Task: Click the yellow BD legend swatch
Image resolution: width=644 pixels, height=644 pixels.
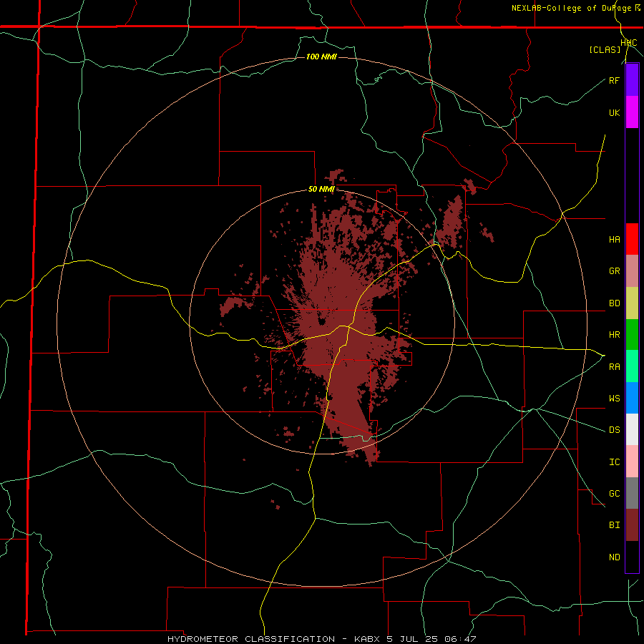Action: coord(632,303)
